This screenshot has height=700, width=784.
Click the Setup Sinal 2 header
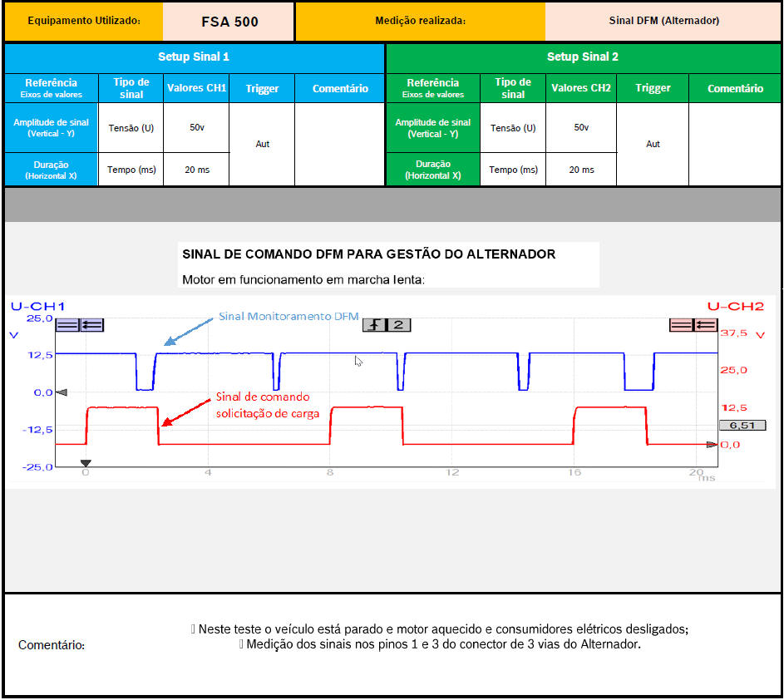coord(583,57)
